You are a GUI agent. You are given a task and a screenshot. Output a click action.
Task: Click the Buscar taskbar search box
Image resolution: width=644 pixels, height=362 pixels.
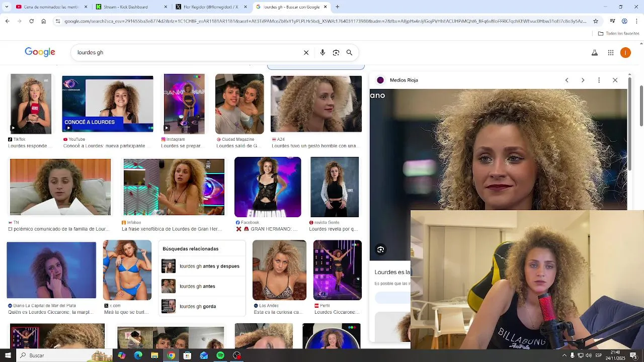(x=64, y=355)
